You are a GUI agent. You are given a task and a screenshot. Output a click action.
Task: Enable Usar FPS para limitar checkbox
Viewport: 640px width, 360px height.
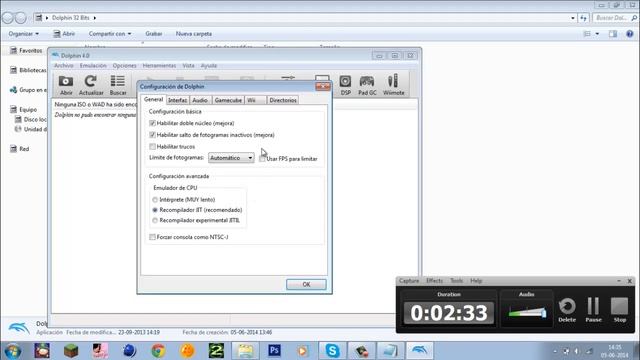(262, 159)
